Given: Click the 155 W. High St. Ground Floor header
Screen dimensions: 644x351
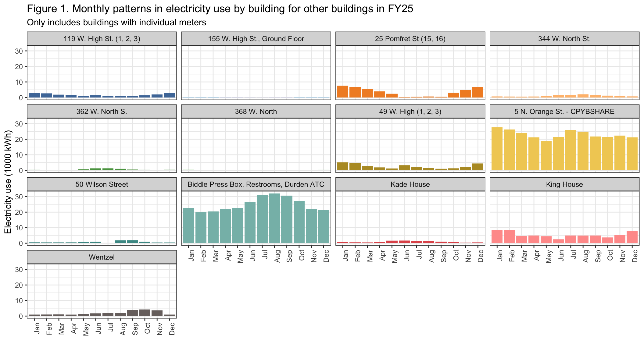Looking at the screenshot, I should coord(256,39).
